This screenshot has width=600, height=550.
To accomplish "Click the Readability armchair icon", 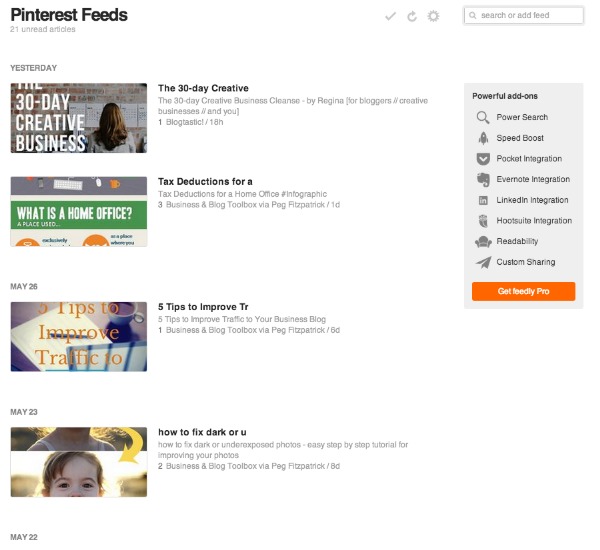I will 483,242.
